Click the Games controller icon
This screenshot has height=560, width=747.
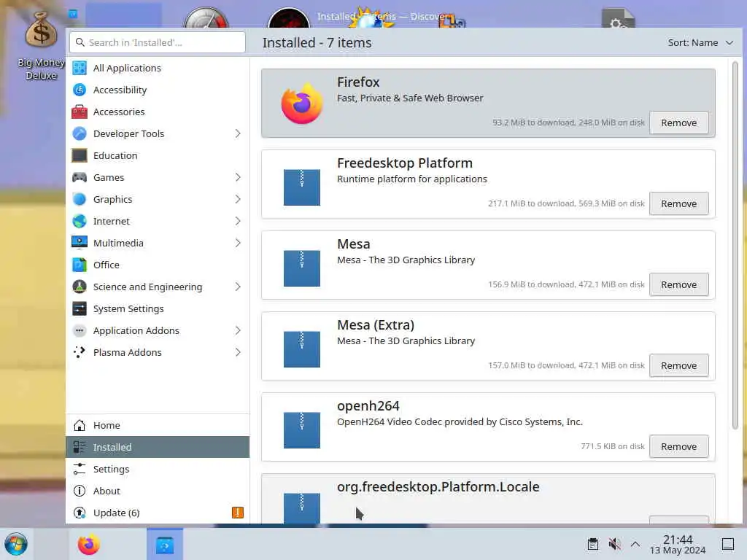click(x=80, y=178)
